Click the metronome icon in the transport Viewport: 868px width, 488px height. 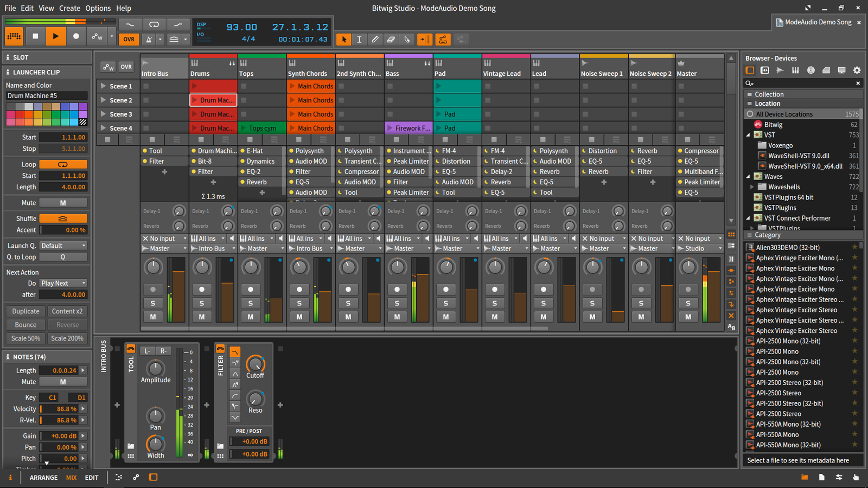pos(149,39)
